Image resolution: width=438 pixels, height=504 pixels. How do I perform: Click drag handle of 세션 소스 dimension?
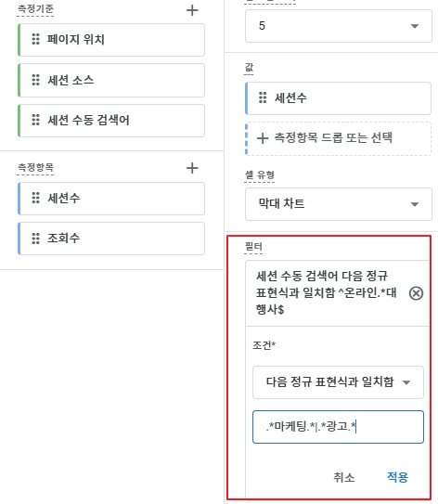point(35,80)
